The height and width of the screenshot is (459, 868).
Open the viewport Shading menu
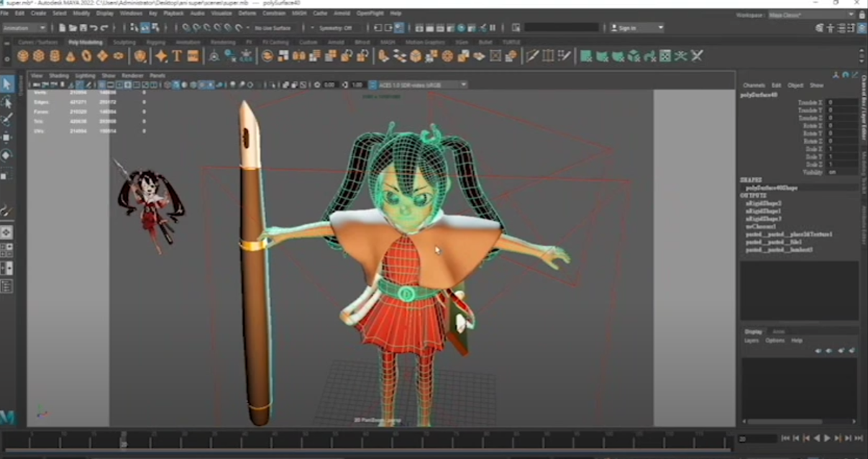pyautogui.click(x=59, y=76)
